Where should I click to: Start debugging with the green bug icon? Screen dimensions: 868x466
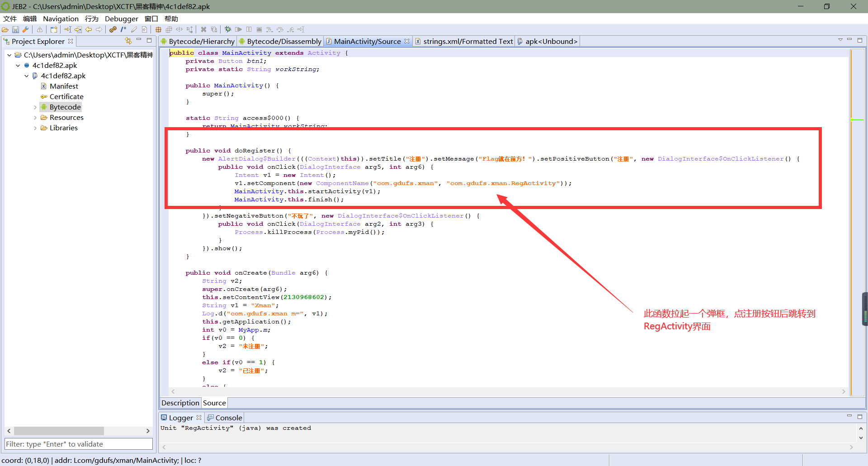coord(228,29)
